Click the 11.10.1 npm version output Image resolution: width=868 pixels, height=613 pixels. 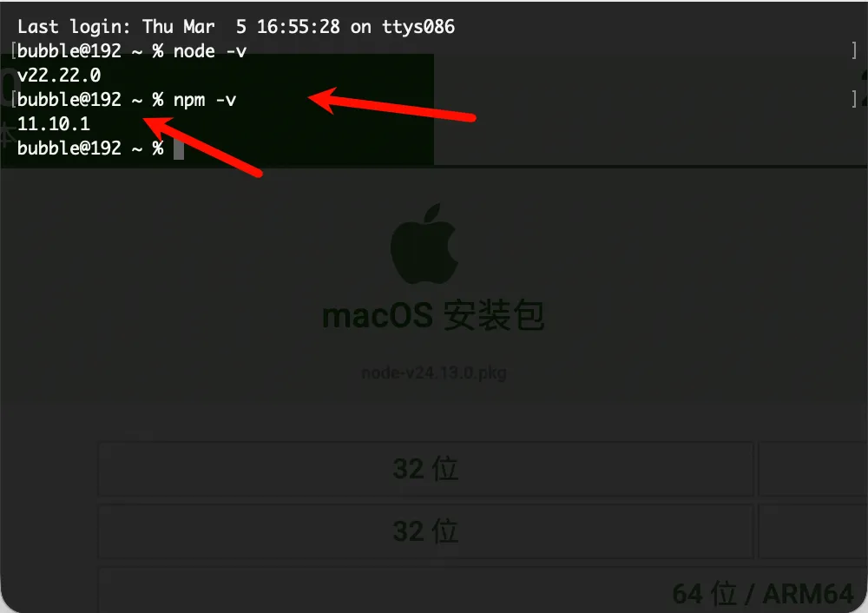(54, 124)
